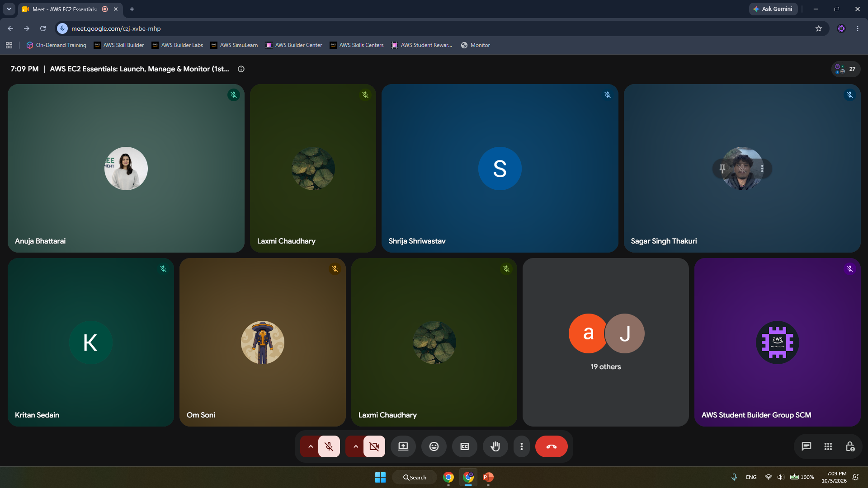Open PowerPoint from the taskbar
Viewport: 868px width, 488px height.
point(488,477)
